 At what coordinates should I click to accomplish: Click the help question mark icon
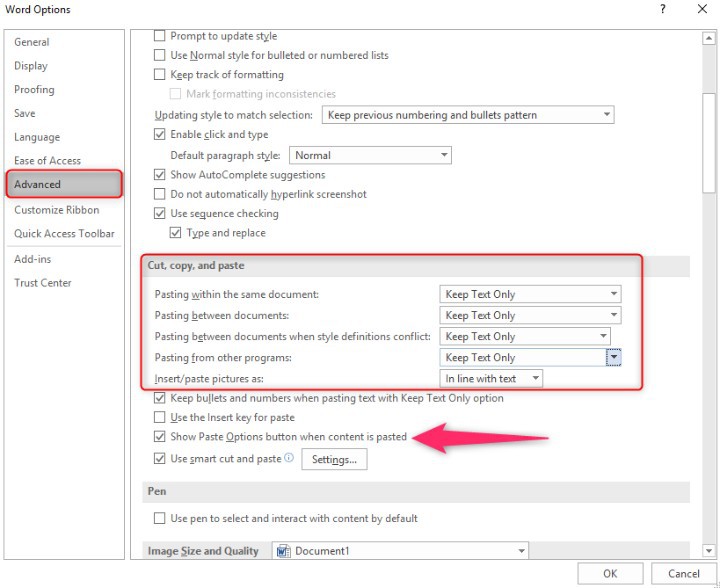pyautogui.click(x=663, y=9)
